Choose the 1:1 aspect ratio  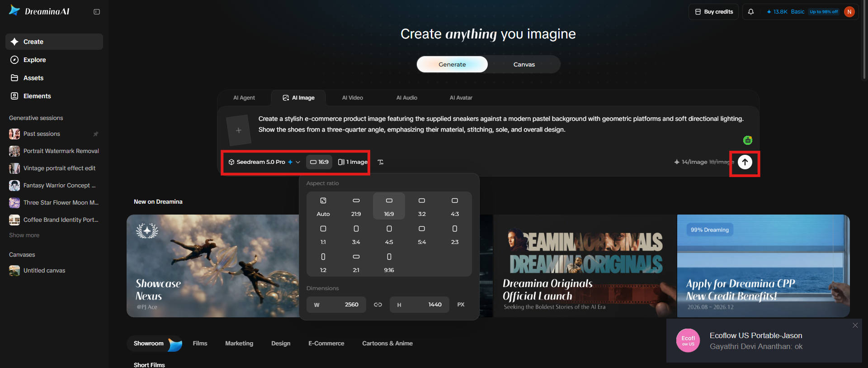click(323, 234)
